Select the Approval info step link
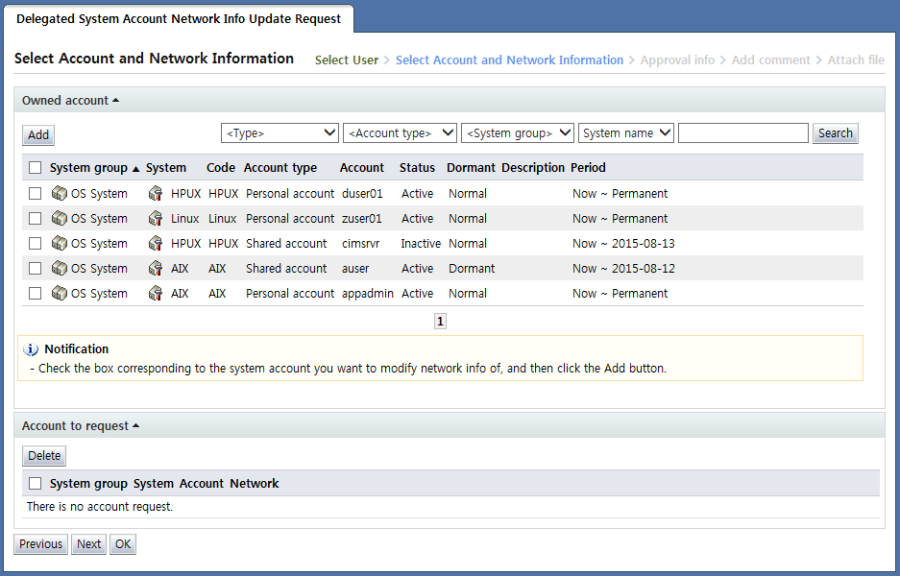Viewport: 900px width, 576px height. click(x=678, y=60)
